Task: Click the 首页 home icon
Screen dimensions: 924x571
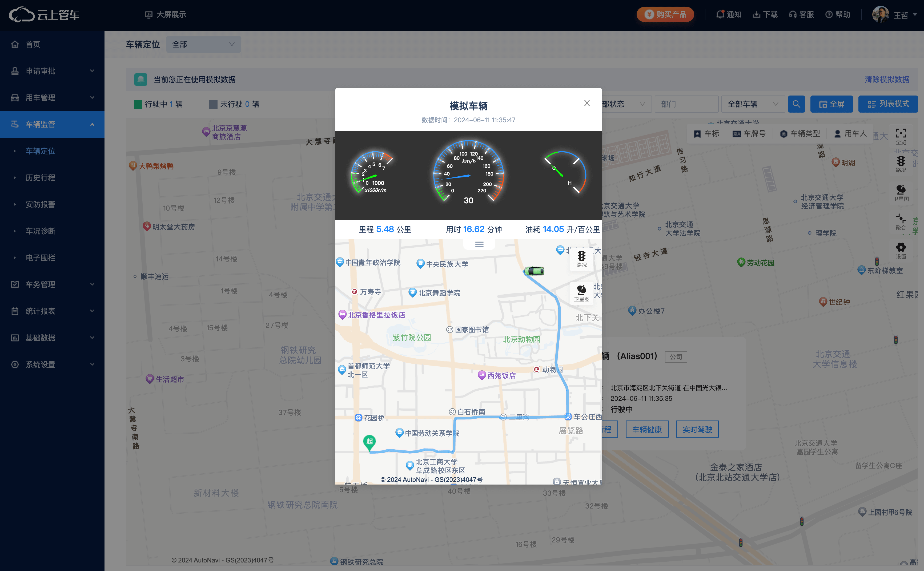Action: (x=15, y=44)
